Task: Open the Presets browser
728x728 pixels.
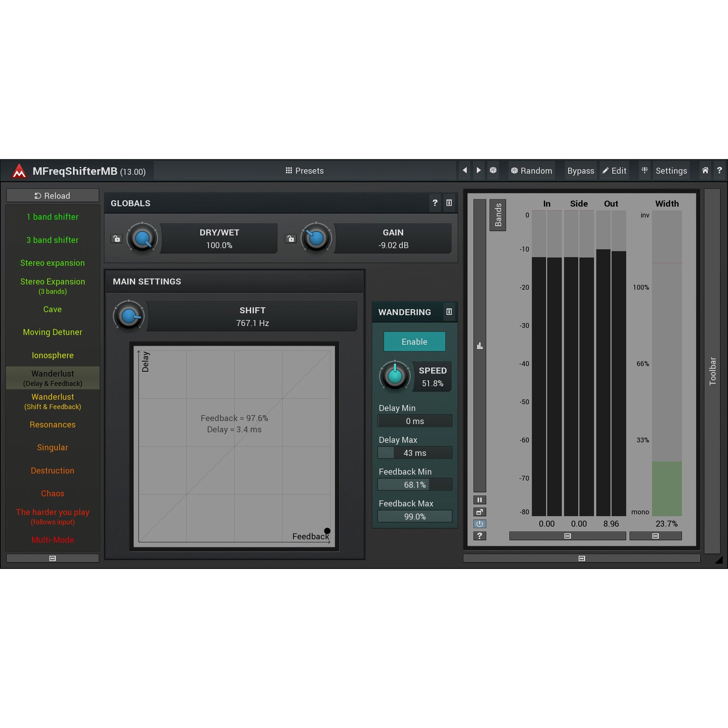Action: coord(304,171)
